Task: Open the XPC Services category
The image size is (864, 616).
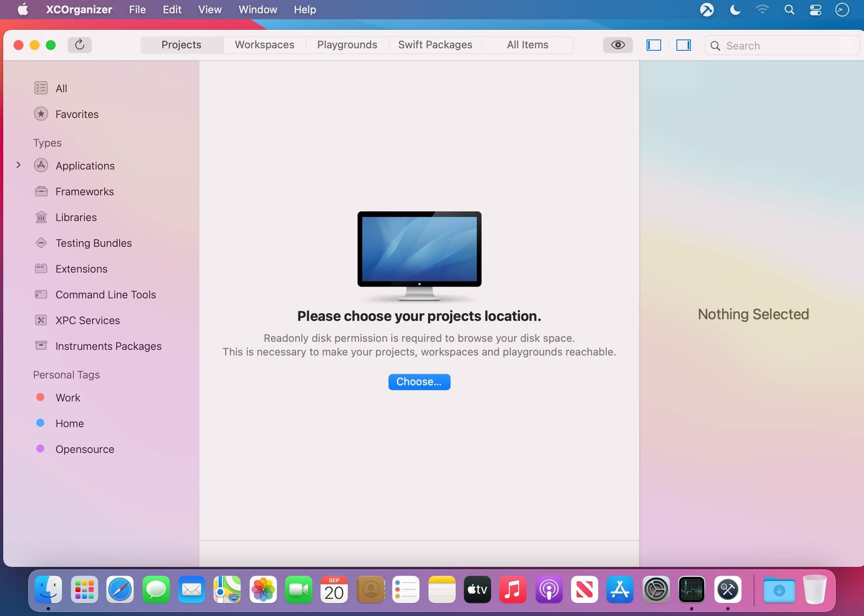Action: pos(87,320)
